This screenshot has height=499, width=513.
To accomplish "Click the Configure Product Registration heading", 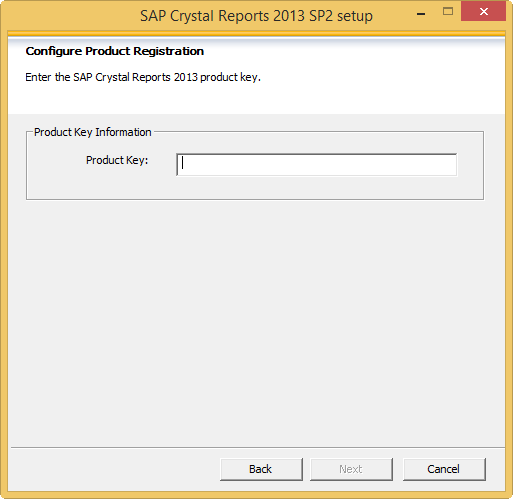I will 115,51.
